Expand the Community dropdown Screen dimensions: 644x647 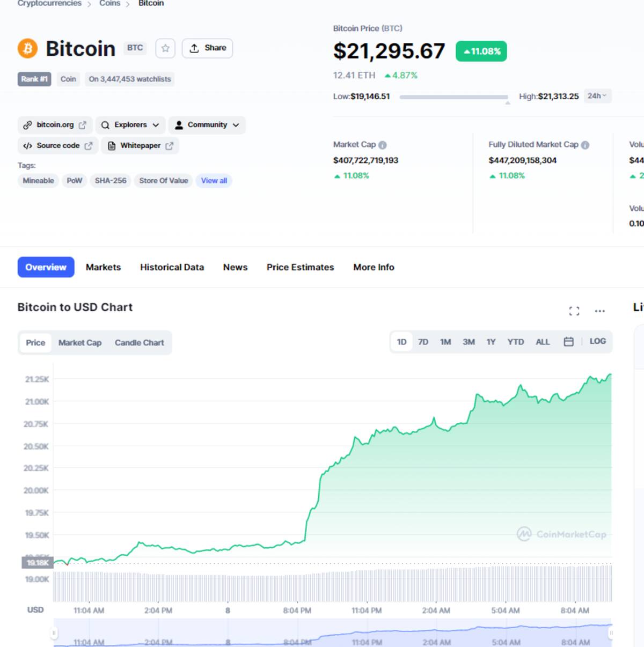(x=207, y=125)
